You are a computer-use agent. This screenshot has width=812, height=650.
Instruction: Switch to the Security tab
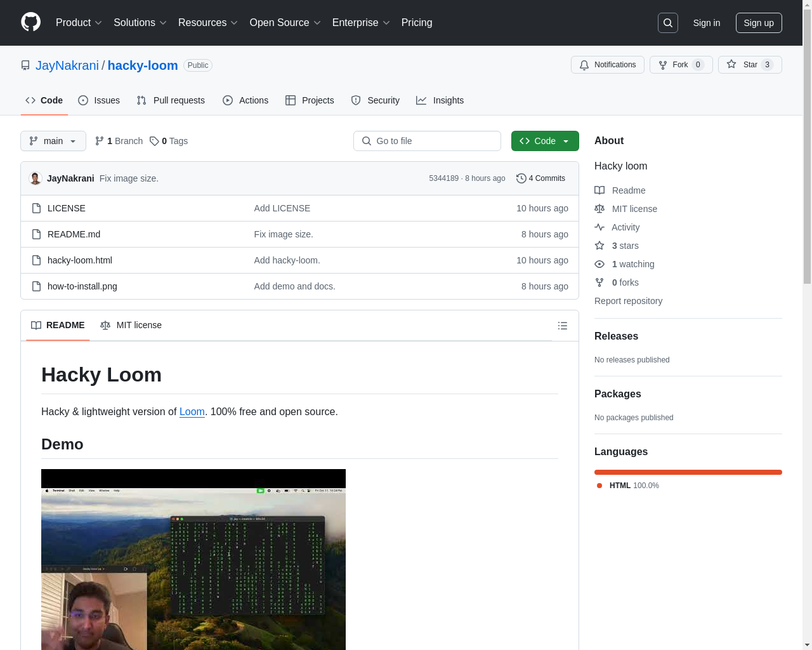coord(376,100)
